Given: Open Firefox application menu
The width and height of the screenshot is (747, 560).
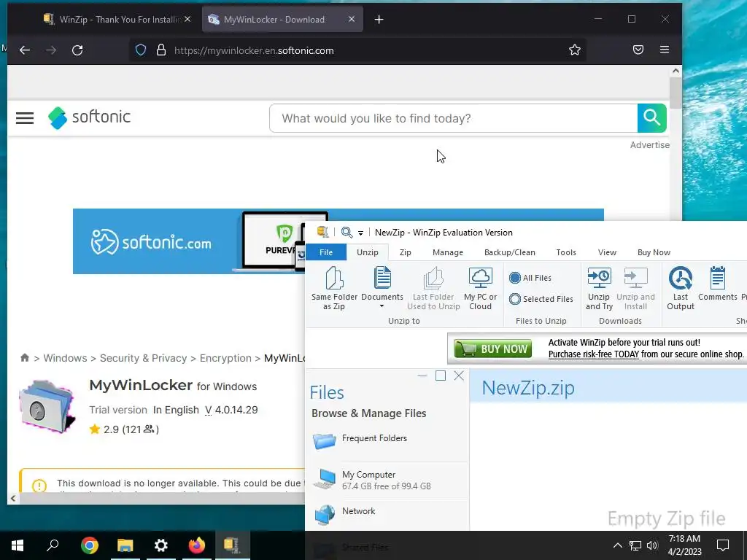Looking at the screenshot, I should [x=665, y=50].
